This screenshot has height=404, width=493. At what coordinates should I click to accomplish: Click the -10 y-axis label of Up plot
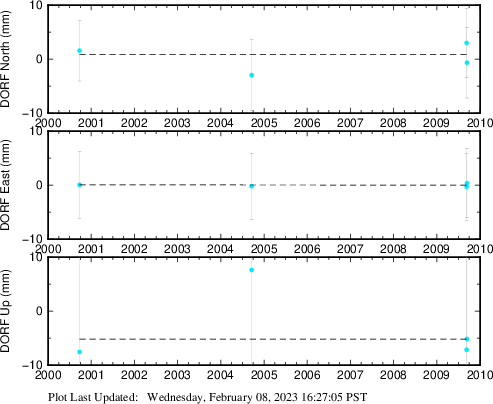(32, 364)
